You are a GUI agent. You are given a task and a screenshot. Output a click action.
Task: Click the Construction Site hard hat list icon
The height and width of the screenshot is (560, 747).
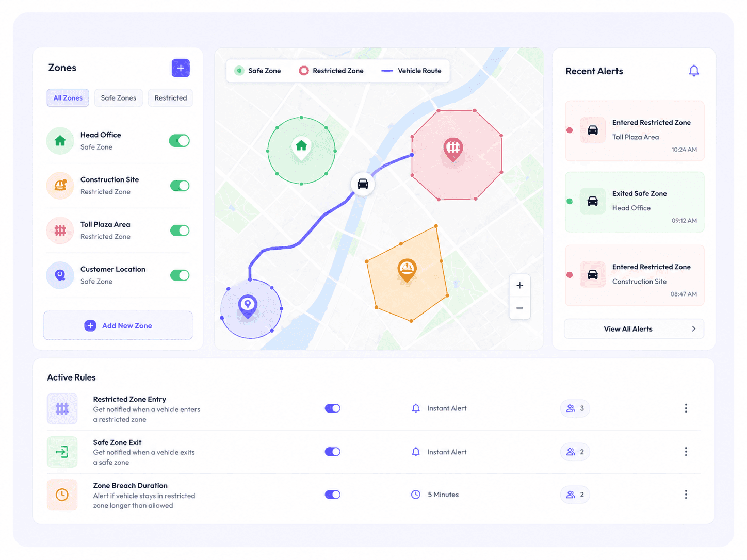[60, 186]
